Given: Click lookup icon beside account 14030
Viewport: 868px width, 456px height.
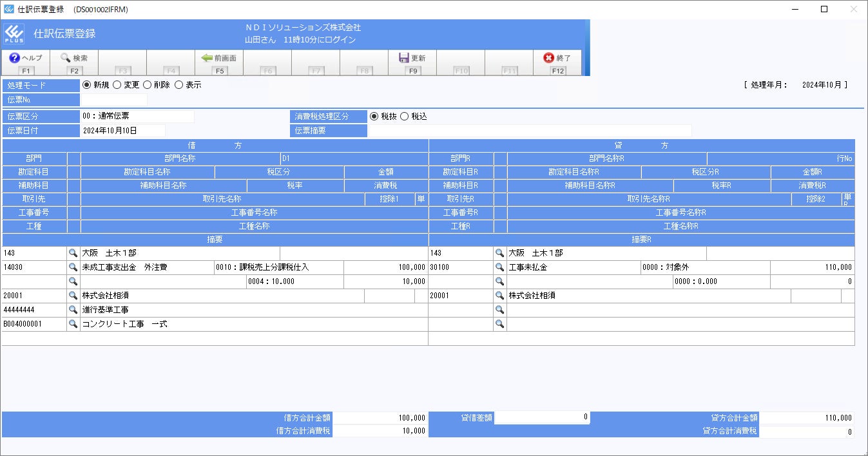Looking at the screenshot, I should coord(73,267).
